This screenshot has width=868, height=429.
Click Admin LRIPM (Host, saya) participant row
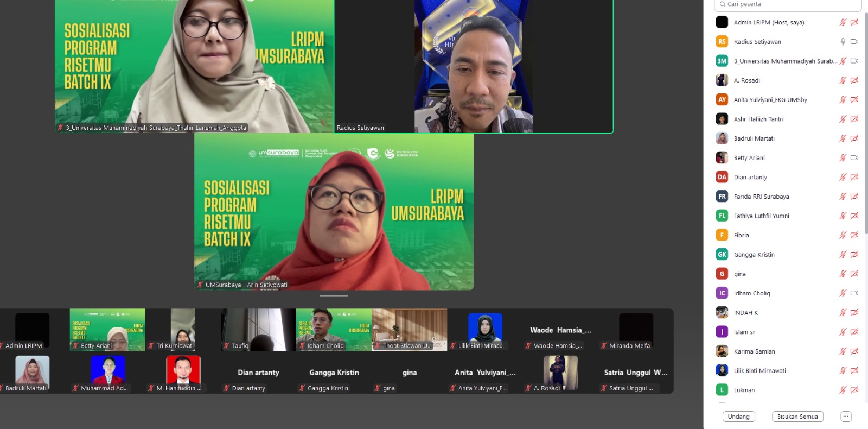pos(788,22)
